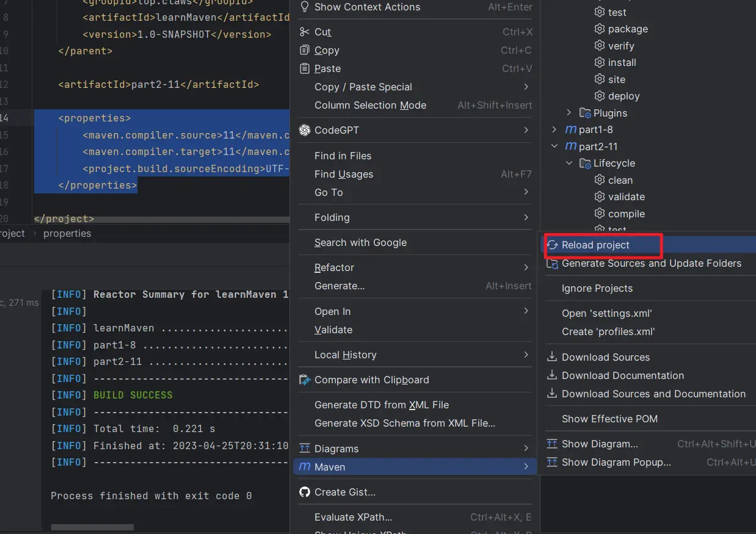Choose Generate DTD from XML File
Image resolution: width=756 pixels, height=534 pixels.
pos(415,405)
